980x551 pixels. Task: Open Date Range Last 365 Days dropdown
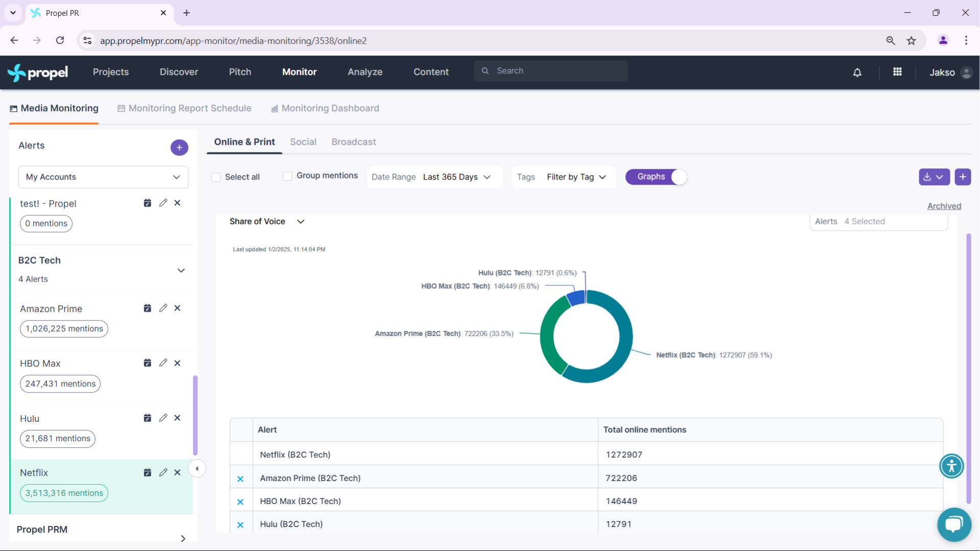434,177
